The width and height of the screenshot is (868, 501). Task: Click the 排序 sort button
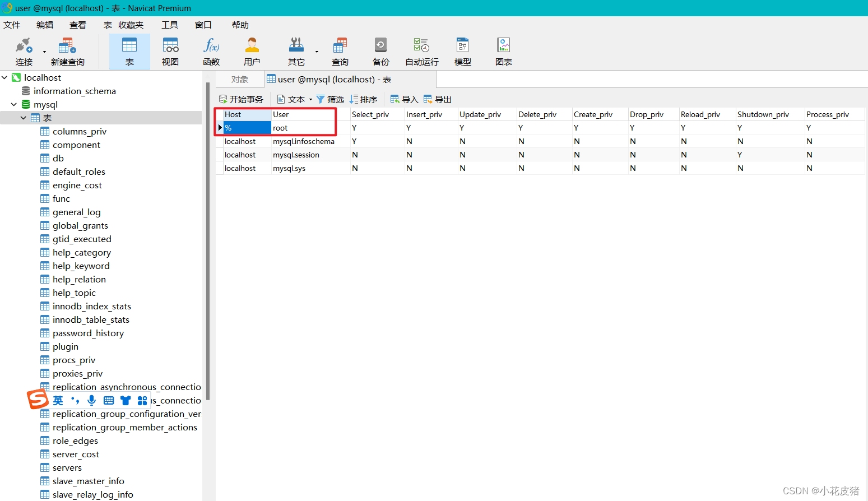tap(363, 99)
